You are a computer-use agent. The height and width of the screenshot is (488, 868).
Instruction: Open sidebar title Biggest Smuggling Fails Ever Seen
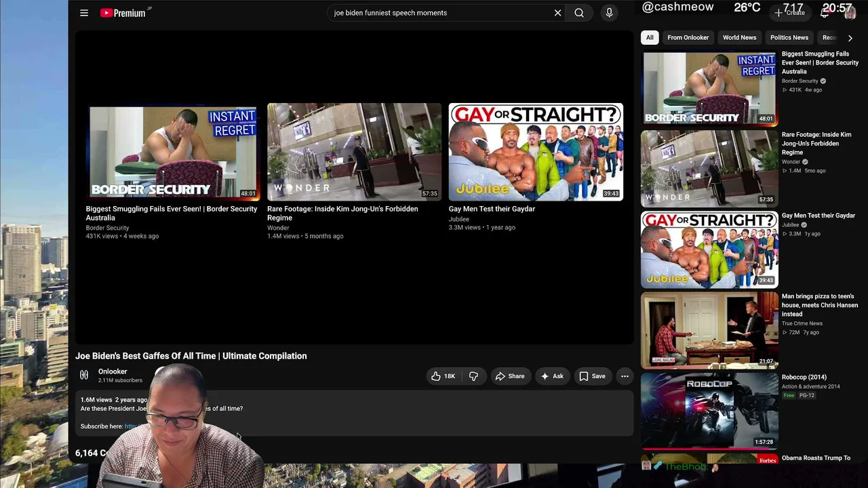tap(820, 62)
